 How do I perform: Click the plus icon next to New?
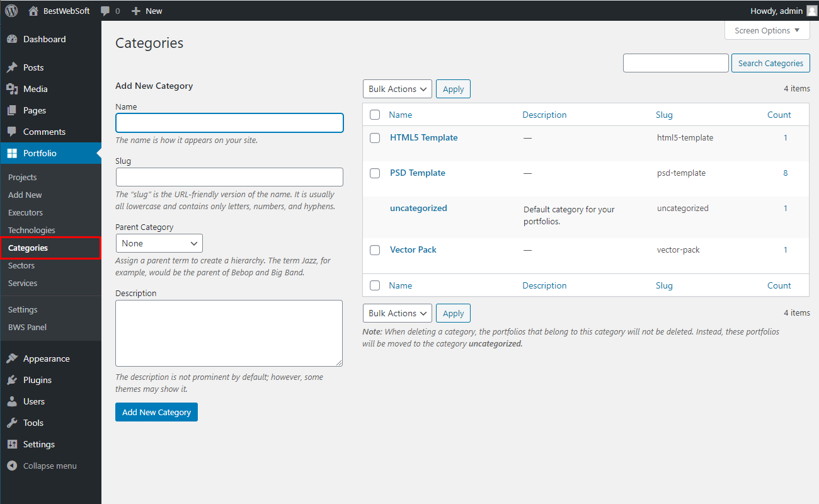coord(135,11)
